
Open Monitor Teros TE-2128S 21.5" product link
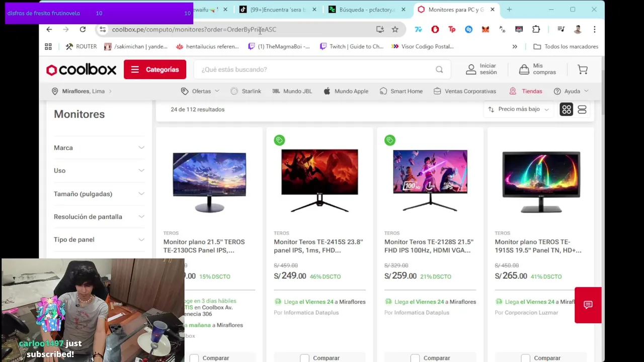[x=429, y=246]
